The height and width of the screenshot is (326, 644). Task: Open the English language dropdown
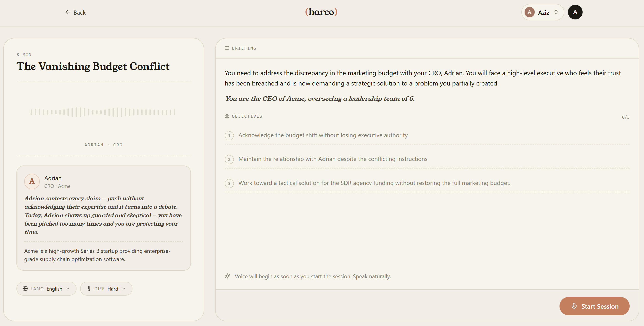pos(46,289)
